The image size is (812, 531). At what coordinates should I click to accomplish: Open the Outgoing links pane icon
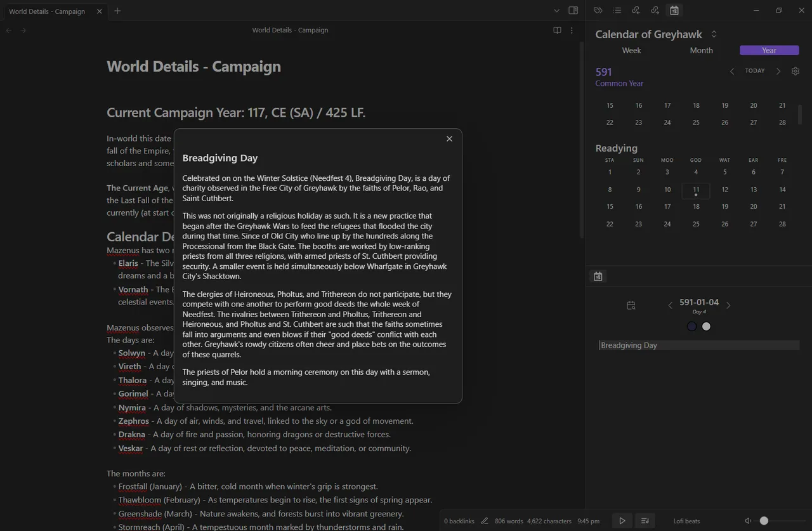tap(655, 10)
